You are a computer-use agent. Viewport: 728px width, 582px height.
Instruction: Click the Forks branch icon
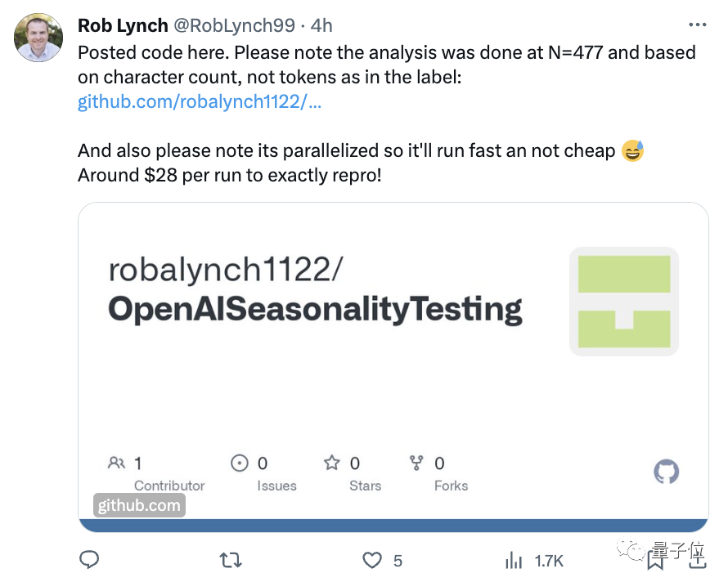[416, 463]
